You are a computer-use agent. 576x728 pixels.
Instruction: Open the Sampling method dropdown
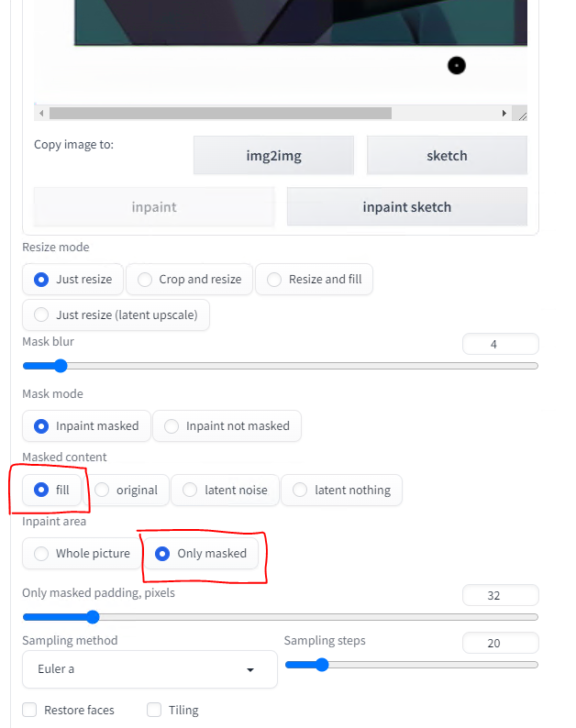tap(150, 669)
